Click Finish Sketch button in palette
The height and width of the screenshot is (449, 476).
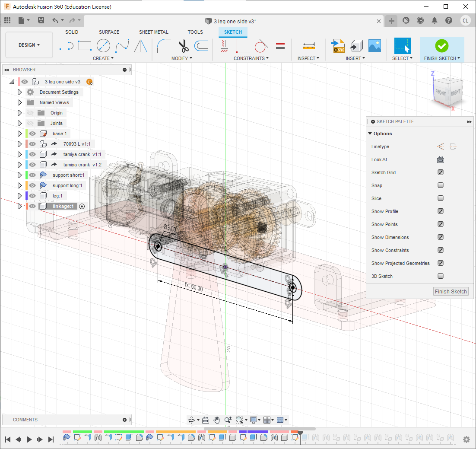point(451,292)
